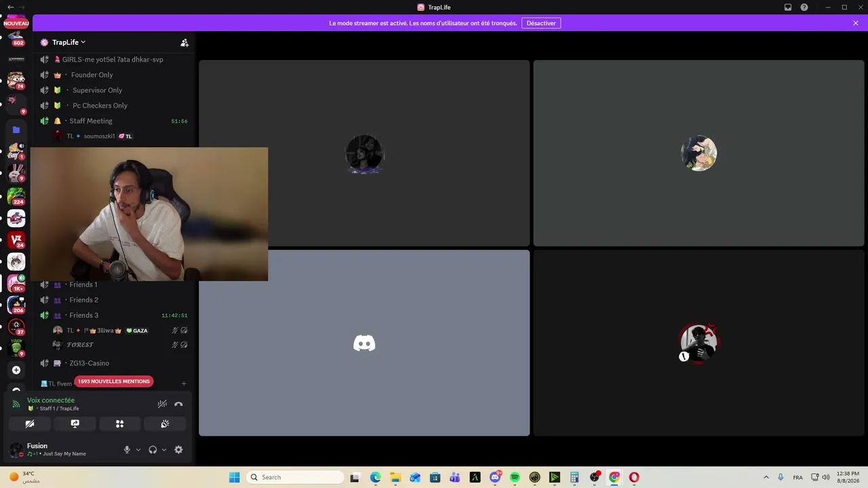Select user soumoszki1 in Staff Meeting
Viewport: 868px width, 488px height.
(98, 136)
